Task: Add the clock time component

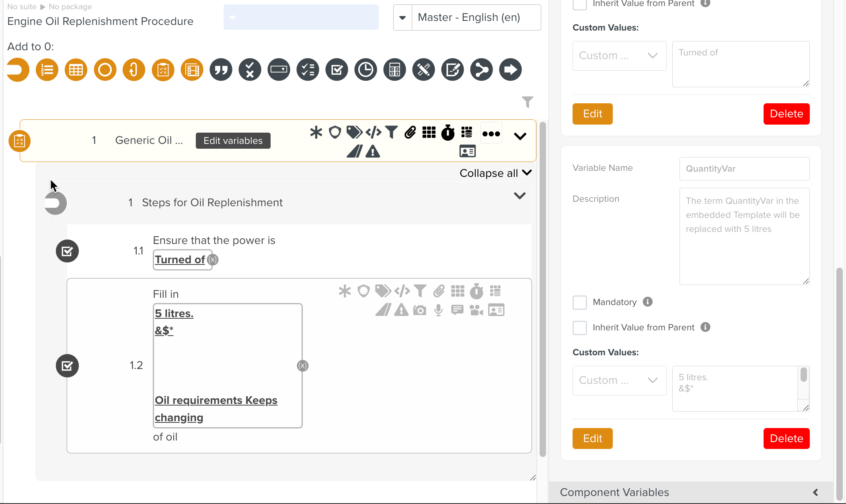Action: coord(366,70)
